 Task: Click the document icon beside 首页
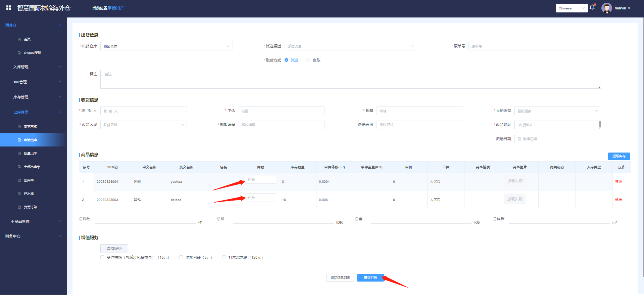(19, 39)
